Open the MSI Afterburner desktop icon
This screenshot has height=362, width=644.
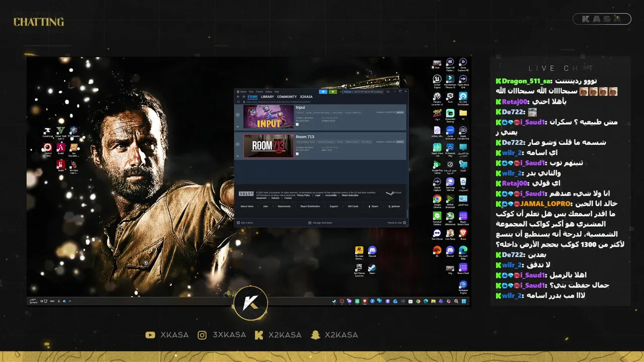click(x=450, y=216)
